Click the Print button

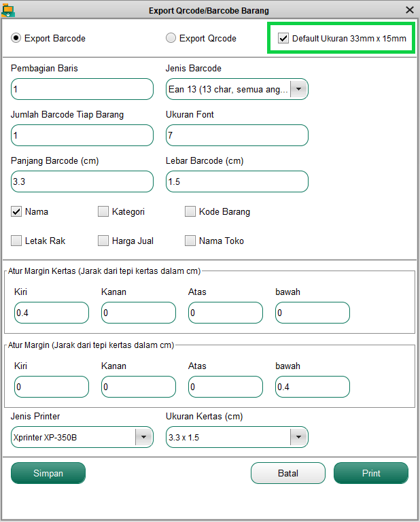(x=371, y=473)
